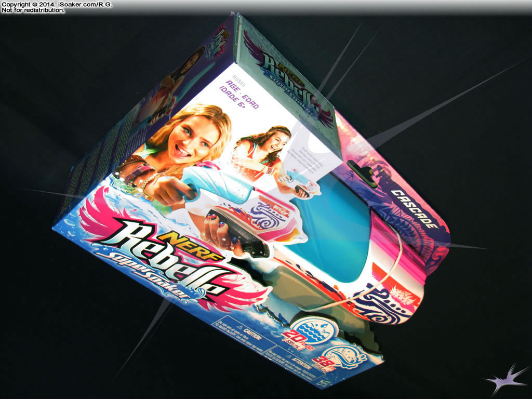Click the 20 FL OZ capacity badge
Viewport: 532px width, 399px height.
point(311,332)
